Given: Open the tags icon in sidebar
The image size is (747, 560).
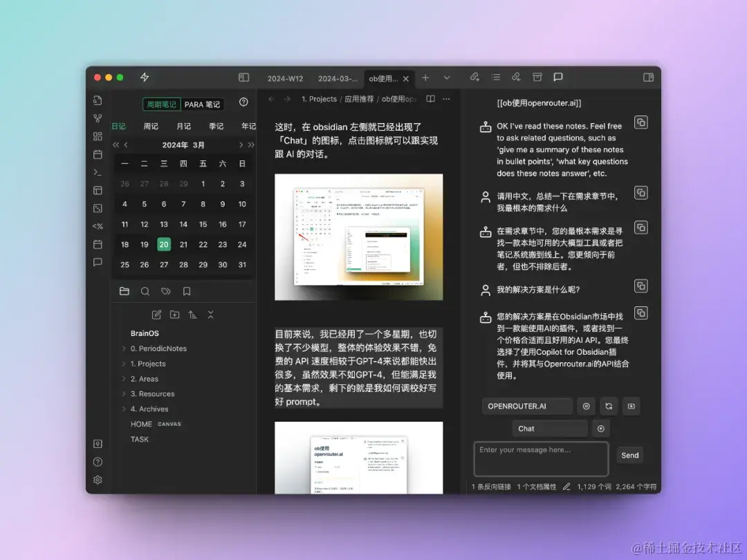Looking at the screenshot, I should point(166,291).
